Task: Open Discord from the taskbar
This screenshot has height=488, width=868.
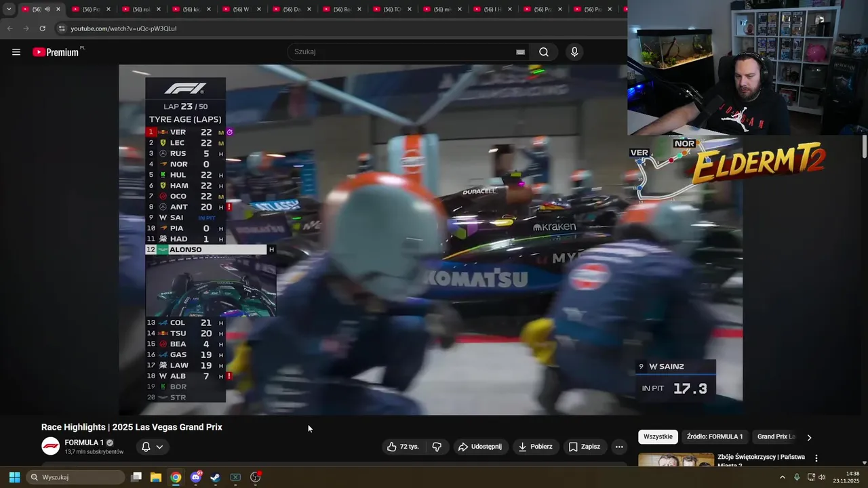Action: [196, 477]
